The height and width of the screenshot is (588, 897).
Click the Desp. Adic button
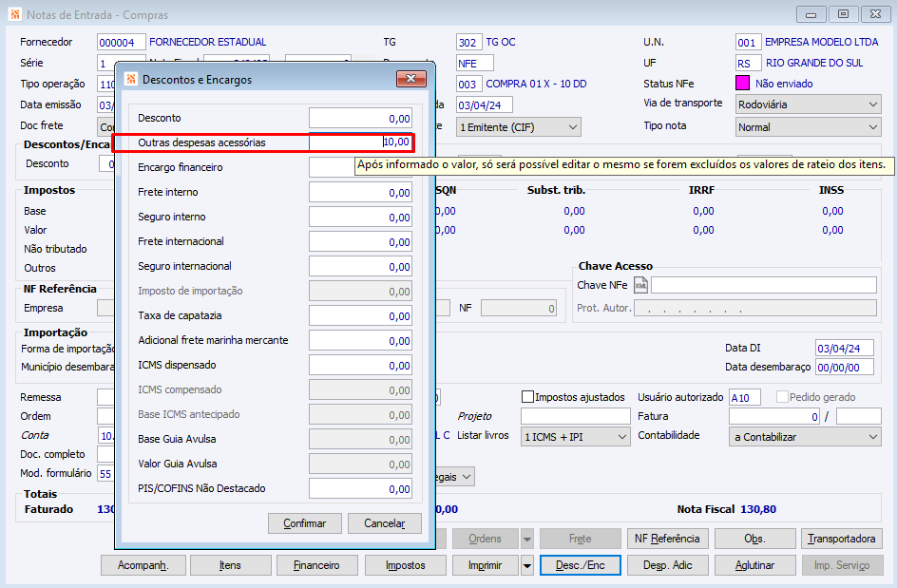pos(668,565)
